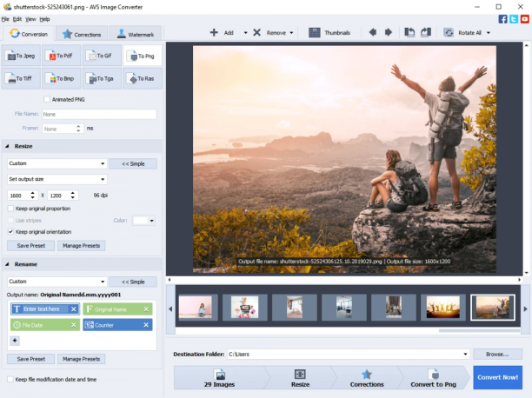Click Manage Presets in Rename section

point(82,359)
